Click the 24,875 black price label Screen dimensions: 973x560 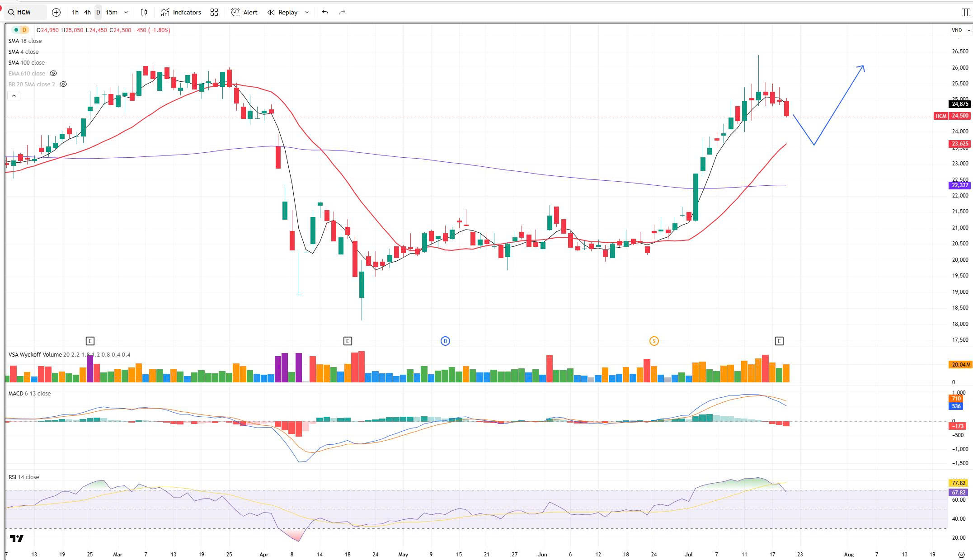[x=959, y=104]
